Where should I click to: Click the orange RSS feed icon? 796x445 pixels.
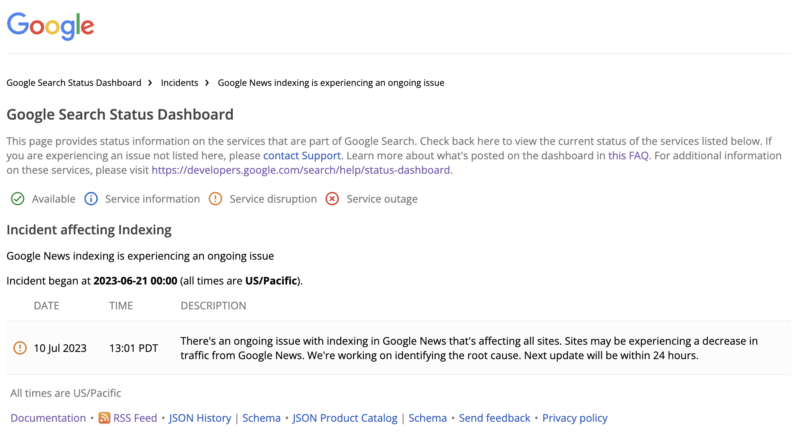pos(104,418)
